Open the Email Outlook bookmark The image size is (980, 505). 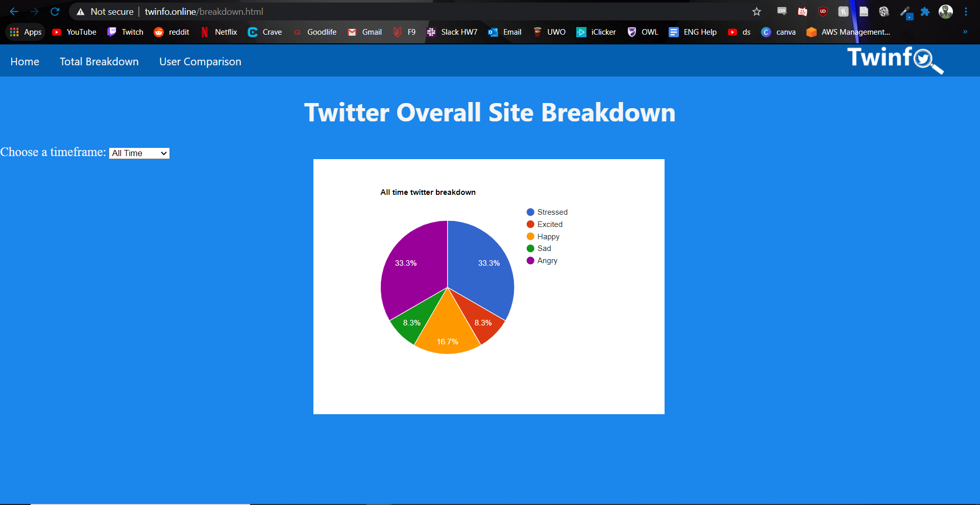point(505,32)
